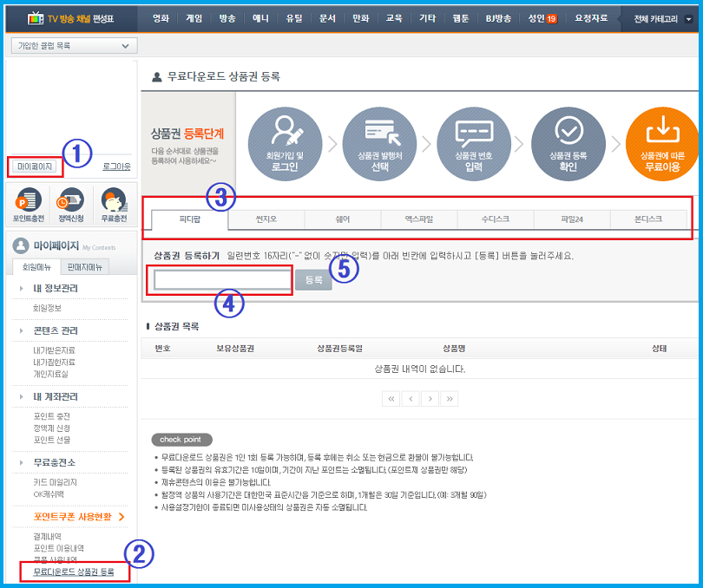Click the 로그아웃 link
The width and height of the screenshot is (703, 588).
pos(116,167)
